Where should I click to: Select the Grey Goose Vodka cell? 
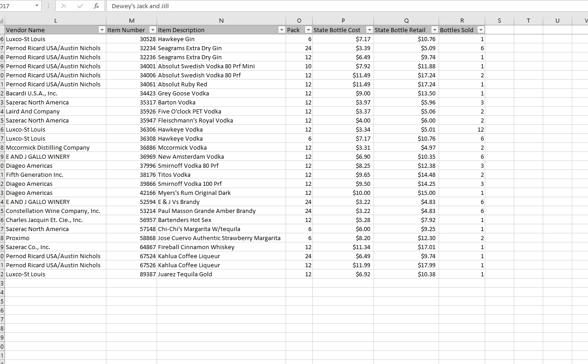pyautogui.click(x=221, y=93)
